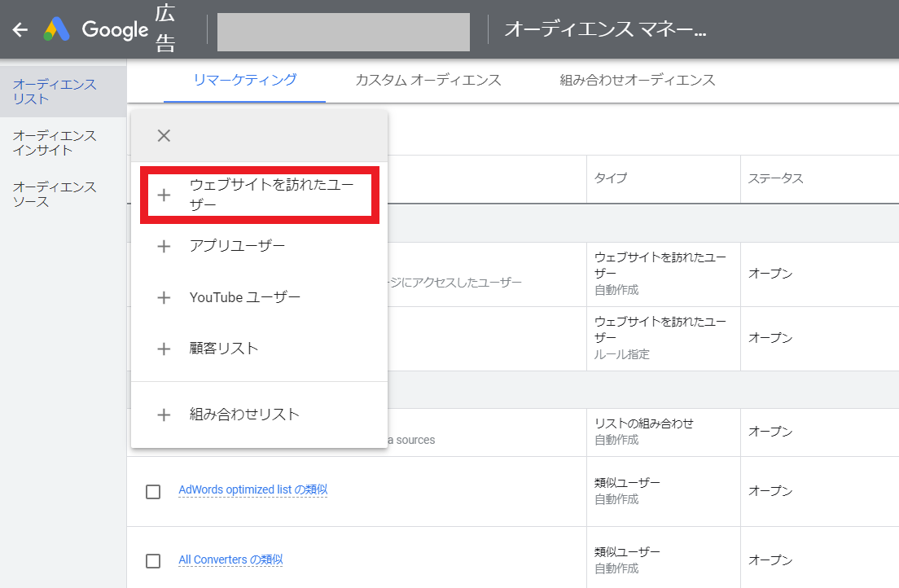Click plus icon beside ウェブサイトを訪れたユーザー
The height and width of the screenshot is (588, 899).
(164, 195)
